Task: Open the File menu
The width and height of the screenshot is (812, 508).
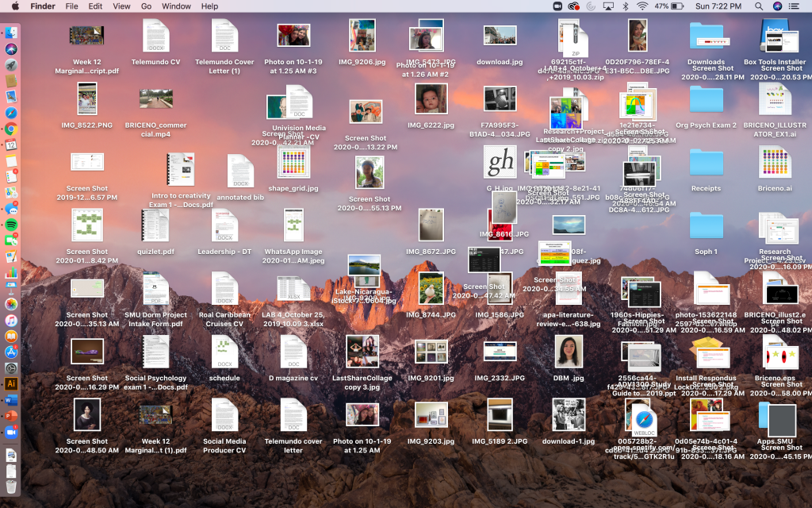Action: tap(71, 6)
